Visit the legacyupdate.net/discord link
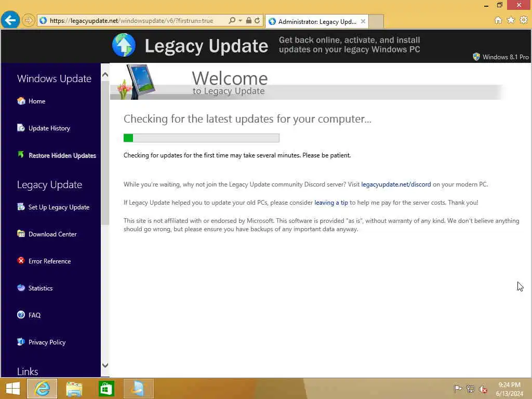Viewport: 532px width, 399px height. 396,184
